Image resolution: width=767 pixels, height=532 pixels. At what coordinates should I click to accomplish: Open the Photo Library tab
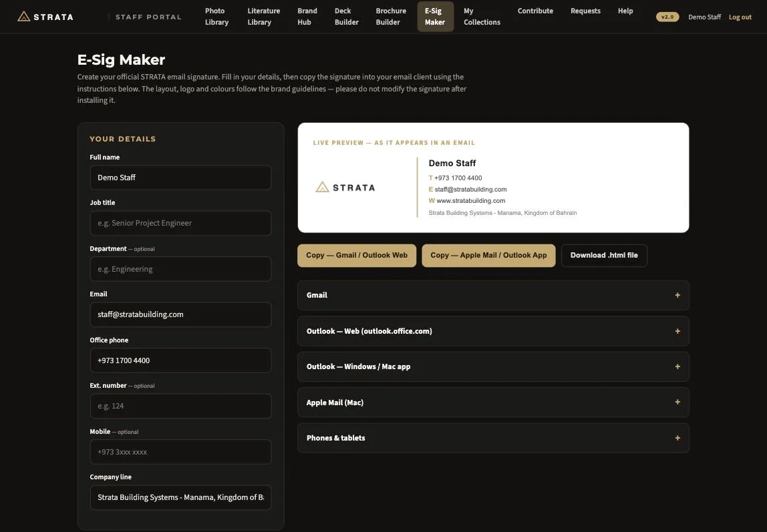tap(216, 17)
